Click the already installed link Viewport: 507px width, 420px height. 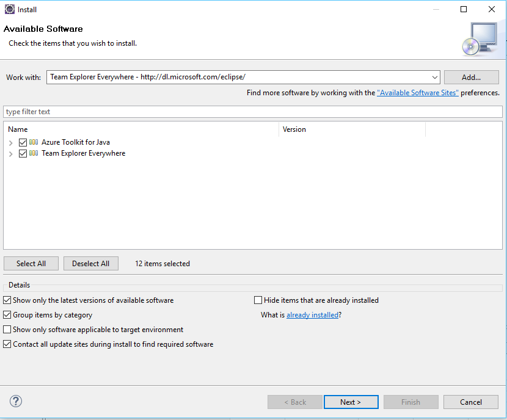[x=312, y=315]
